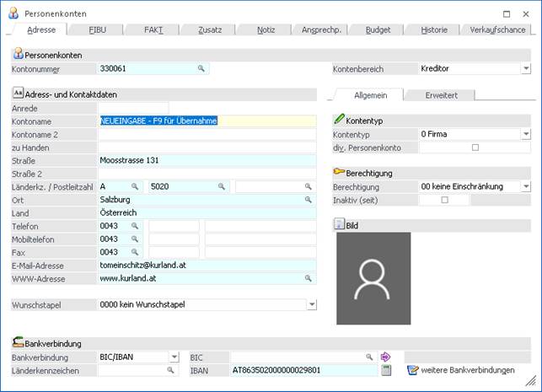Click the Länderkennzeichen search icon
This screenshot has width=542, height=392.
170,370
